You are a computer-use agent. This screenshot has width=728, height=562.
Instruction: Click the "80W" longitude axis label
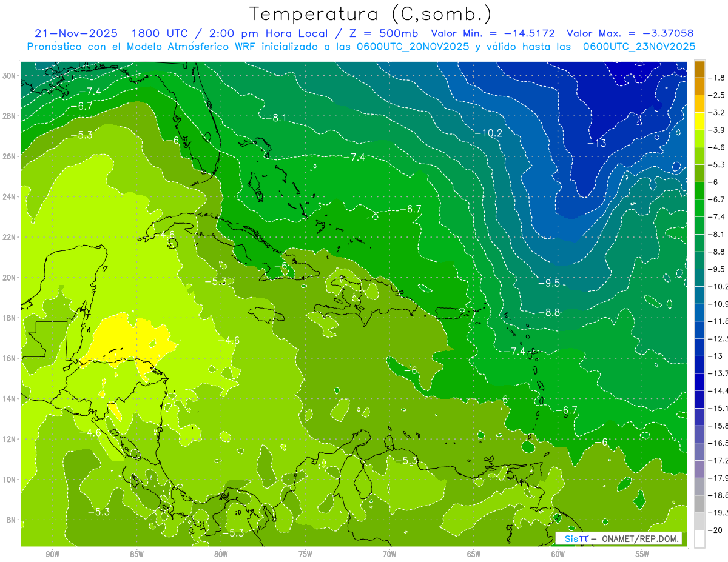[221, 554]
